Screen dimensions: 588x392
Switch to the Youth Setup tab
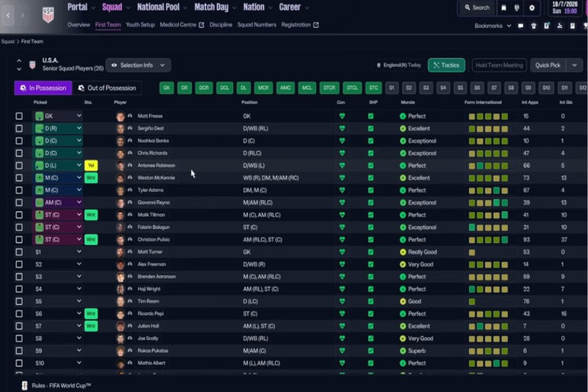140,25
